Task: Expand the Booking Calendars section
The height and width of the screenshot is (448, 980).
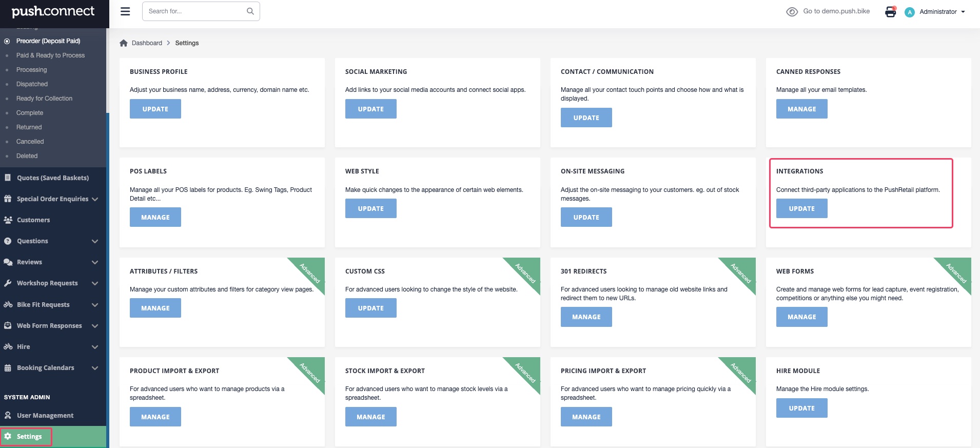Action: (95, 368)
